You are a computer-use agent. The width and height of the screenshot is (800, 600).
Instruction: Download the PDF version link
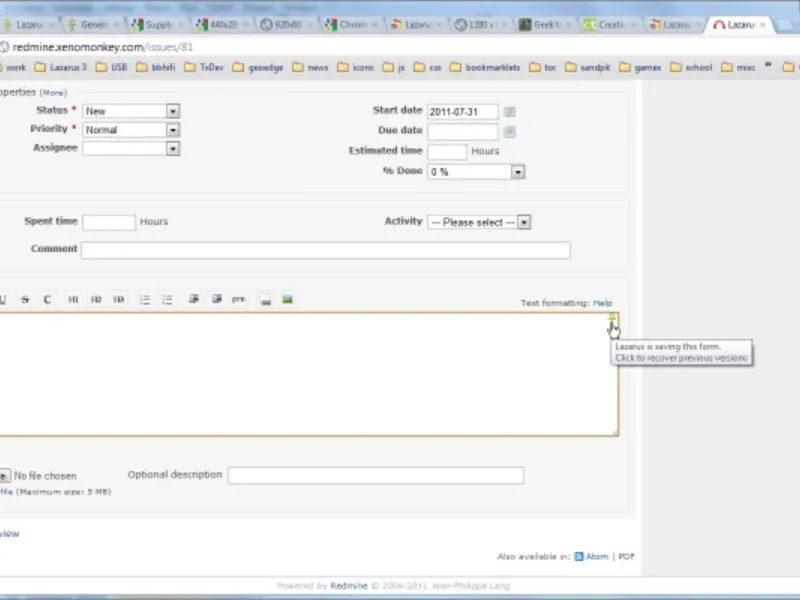(627, 556)
